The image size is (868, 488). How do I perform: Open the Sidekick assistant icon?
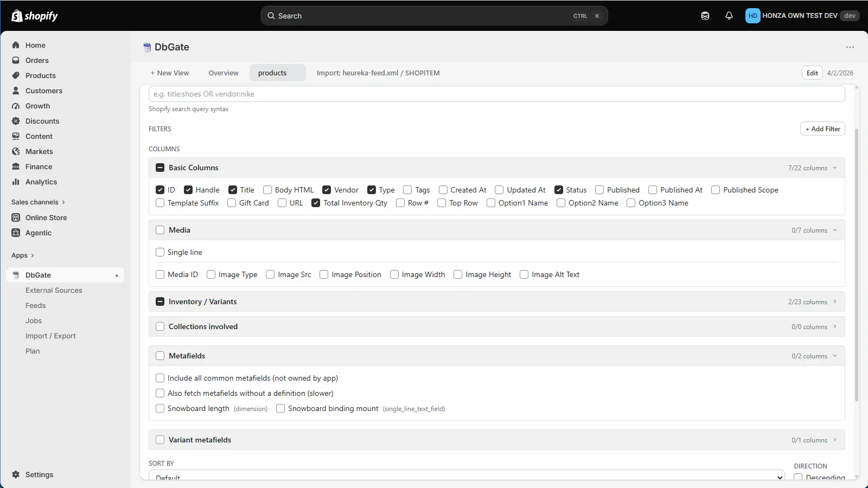705,16
